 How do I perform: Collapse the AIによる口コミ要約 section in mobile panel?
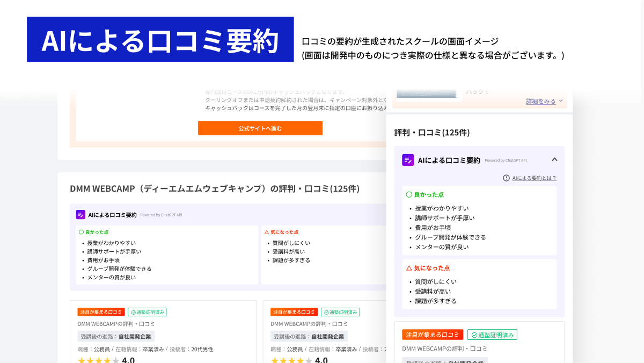[x=554, y=159]
